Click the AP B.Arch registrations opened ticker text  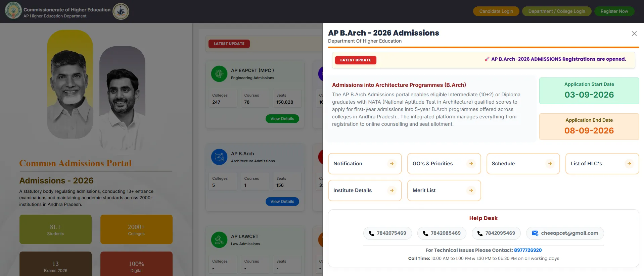point(558,59)
